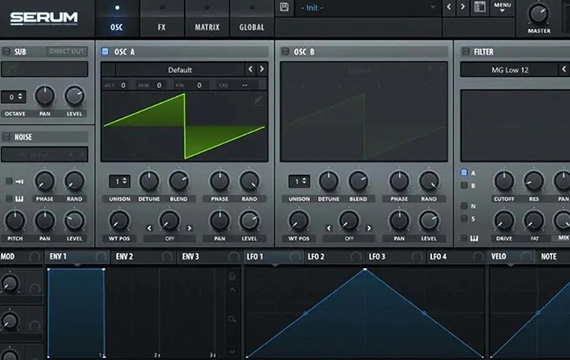Select previous warp mode in OSC A
Image resolution: width=570 pixels, height=360 pixels.
point(149,228)
